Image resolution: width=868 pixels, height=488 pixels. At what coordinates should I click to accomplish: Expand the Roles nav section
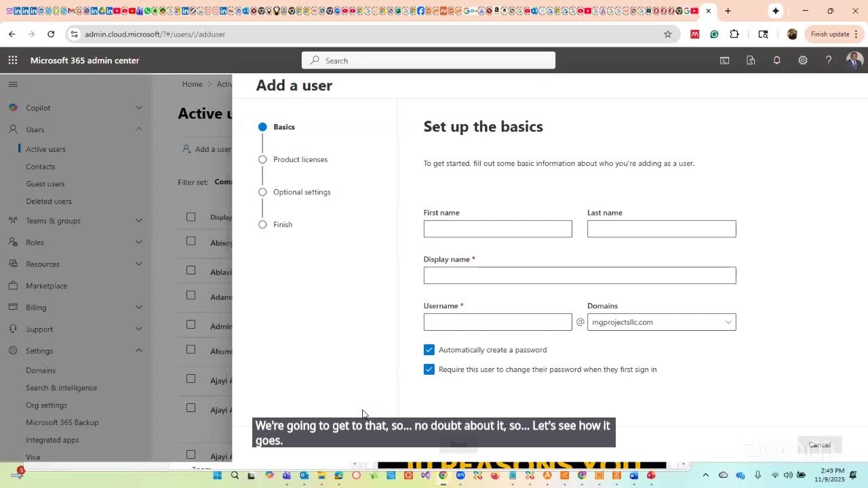[x=139, y=242]
